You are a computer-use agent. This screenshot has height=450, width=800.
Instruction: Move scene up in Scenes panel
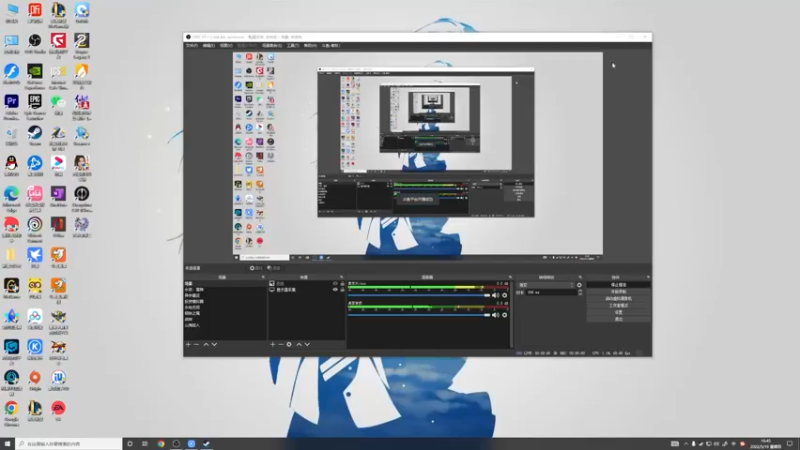206,344
